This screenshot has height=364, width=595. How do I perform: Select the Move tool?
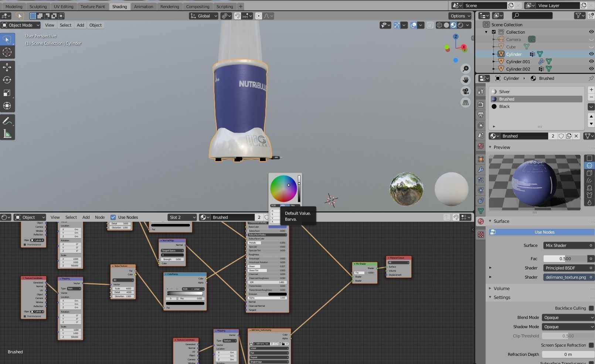[7, 67]
